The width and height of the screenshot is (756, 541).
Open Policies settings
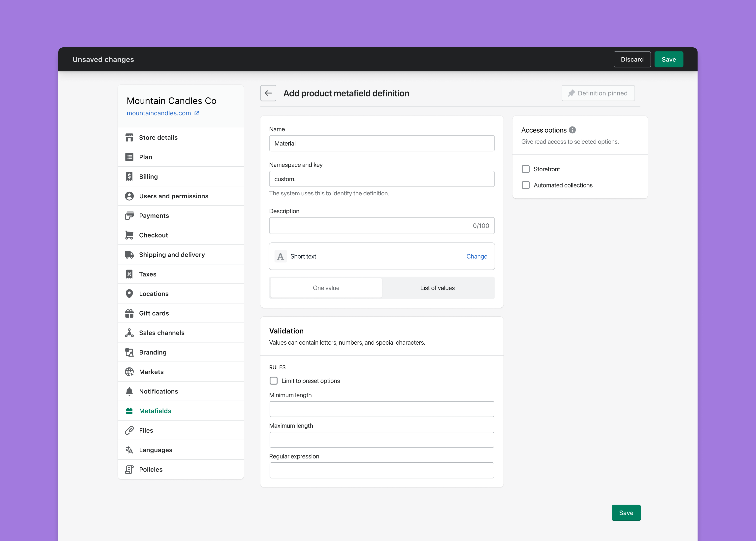pos(181,469)
